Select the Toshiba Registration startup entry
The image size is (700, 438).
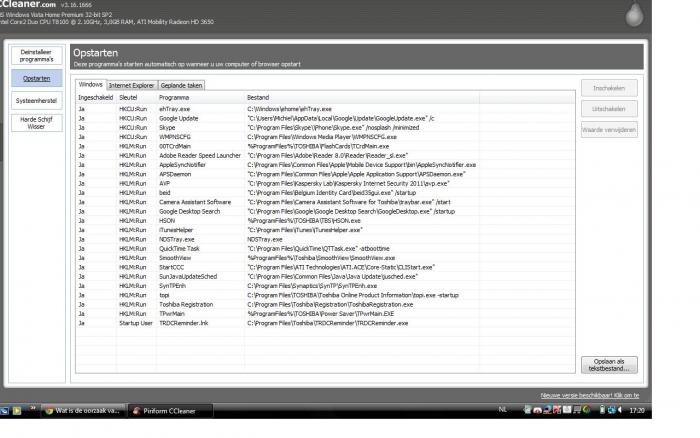pyautogui.click(x=325, y=305)
